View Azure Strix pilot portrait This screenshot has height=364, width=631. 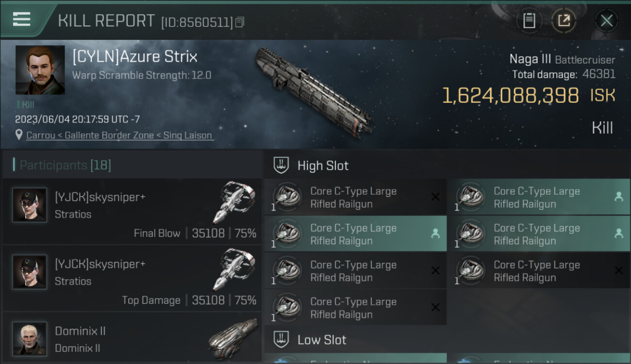click(40, 70)
